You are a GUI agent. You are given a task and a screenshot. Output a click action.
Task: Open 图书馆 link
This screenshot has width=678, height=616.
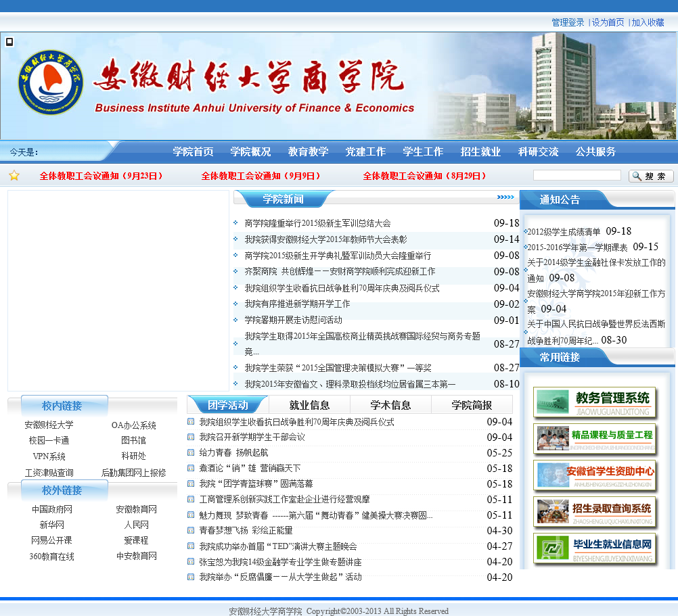(133, 441)
